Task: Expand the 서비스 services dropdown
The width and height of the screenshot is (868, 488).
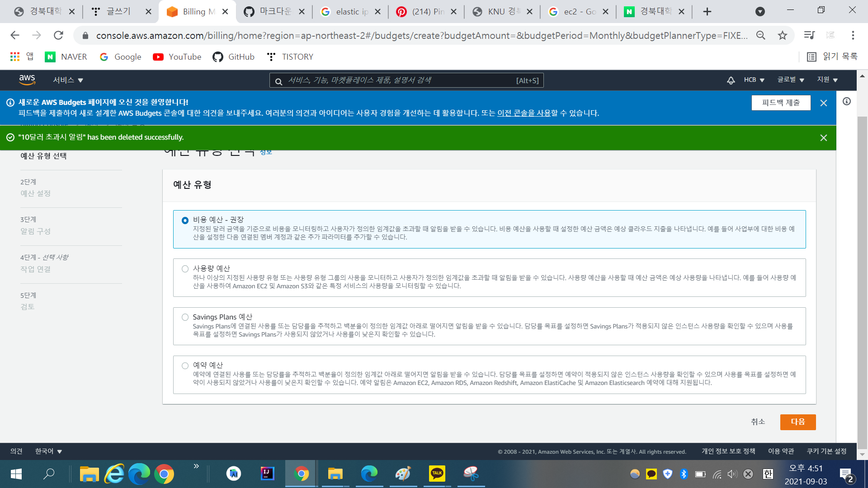Action: pyautogui.click(x=68, y=80)
